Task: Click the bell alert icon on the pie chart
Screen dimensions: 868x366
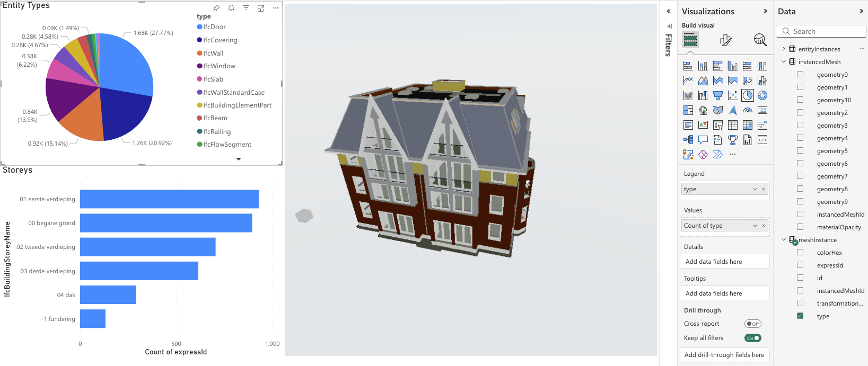Action: click(x=231, y=8)
